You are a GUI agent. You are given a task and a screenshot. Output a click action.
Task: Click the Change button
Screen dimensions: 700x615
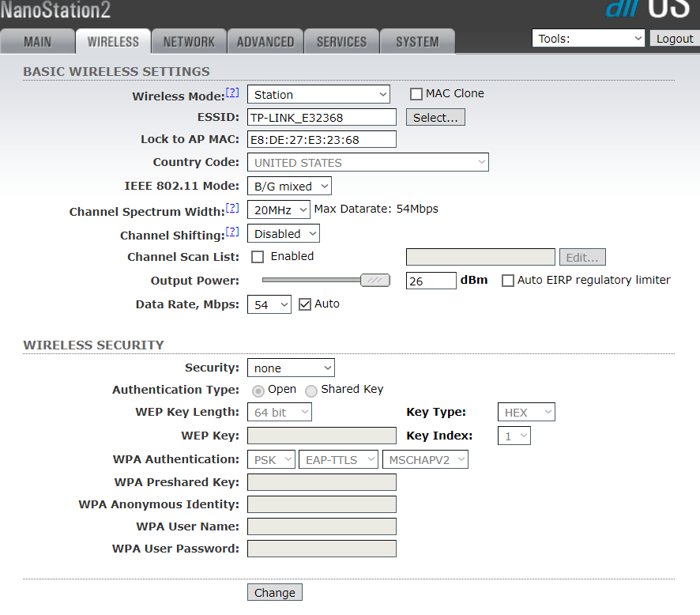pos(275,592)
